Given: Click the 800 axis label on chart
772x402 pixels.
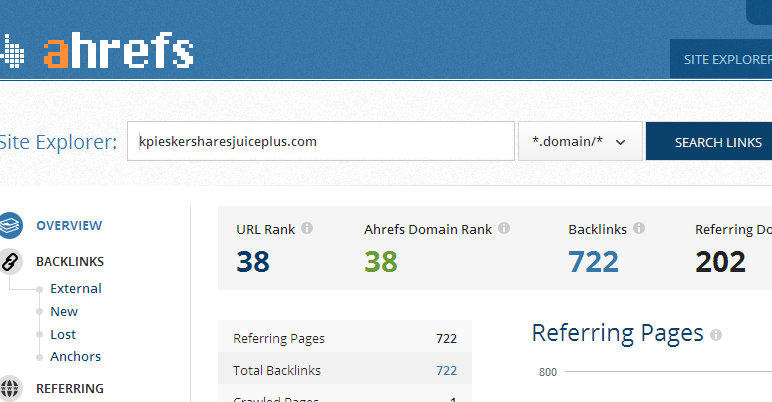Looking at the screenshot, I should [x=547, y=372].
